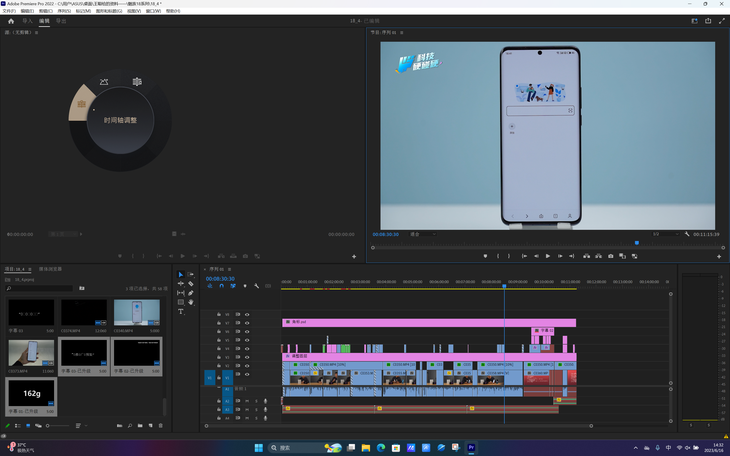Open the Comparison View in Program monitor
Screen dimensions: 730x456
[622, 256]
